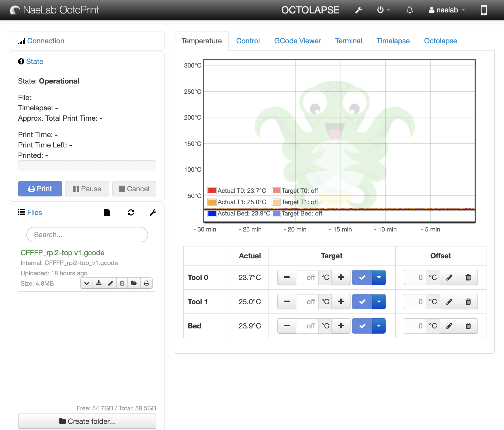Toggle Actual Bed series in graph legend

pos(212,213)
